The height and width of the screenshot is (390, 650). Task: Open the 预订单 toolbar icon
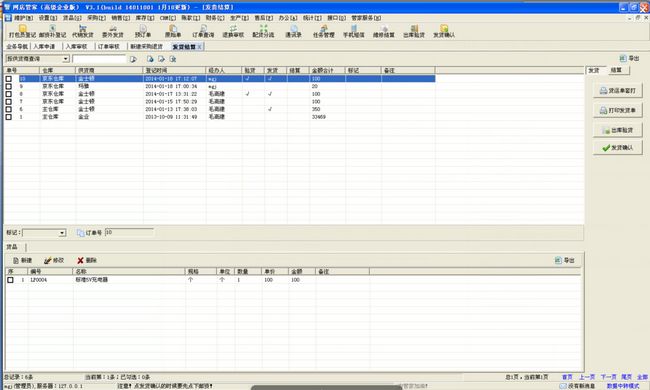143,31
